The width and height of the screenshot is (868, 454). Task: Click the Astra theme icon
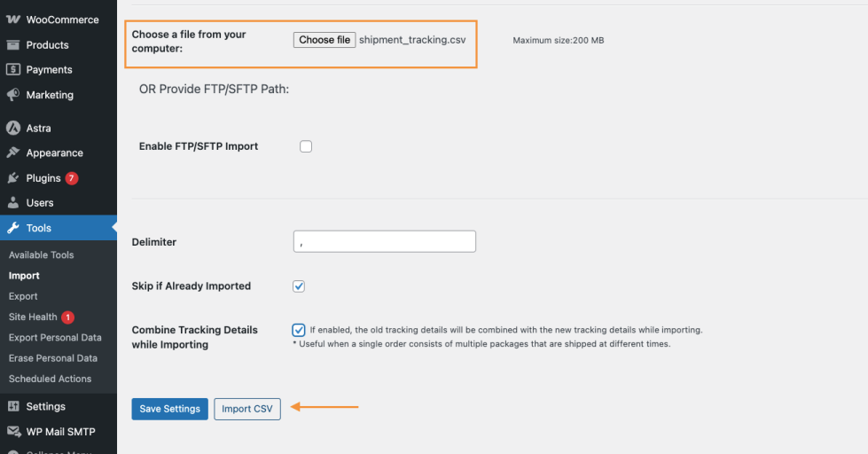(13, 128)
